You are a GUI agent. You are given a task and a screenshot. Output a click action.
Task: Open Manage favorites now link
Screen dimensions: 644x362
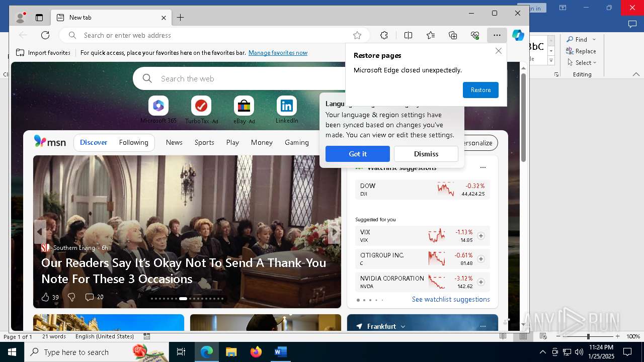(x=278, y=53)
